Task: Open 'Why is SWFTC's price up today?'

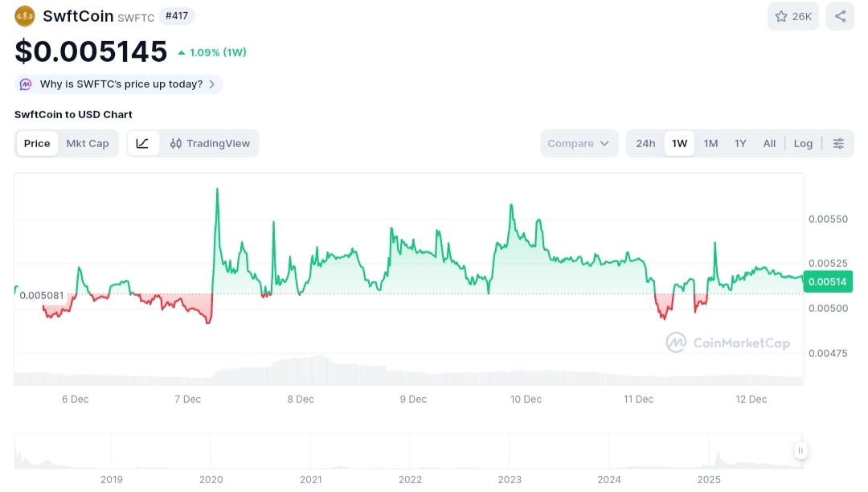Action: (118, 84)
